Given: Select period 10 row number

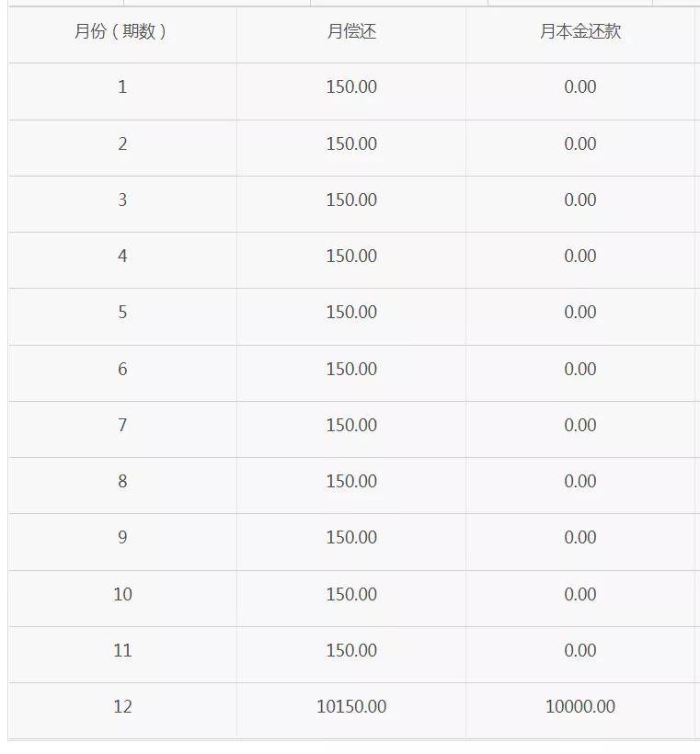Looking at the screenshot, I should point(122,594).
